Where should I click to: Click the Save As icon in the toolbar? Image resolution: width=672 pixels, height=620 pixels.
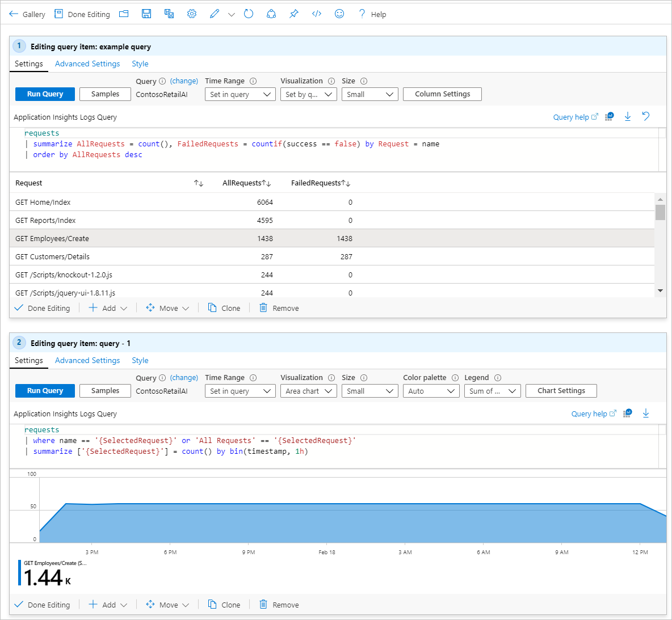pyautogui.click(x=169, y=14)
